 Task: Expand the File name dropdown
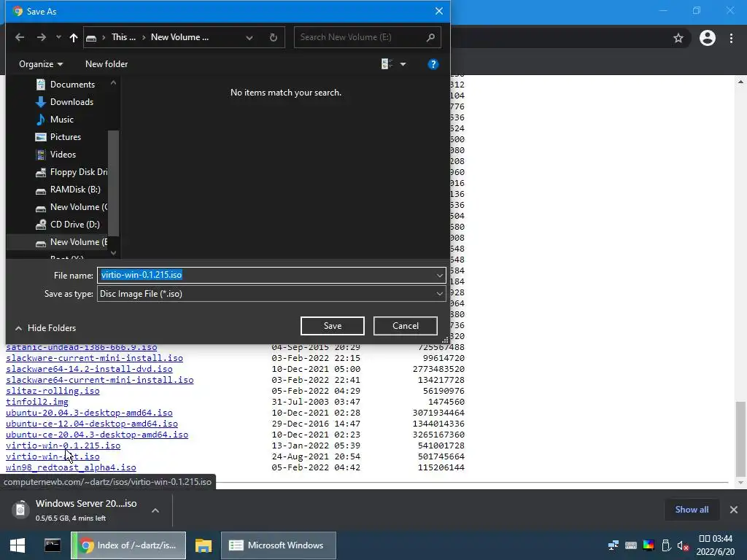pyautogui.click(x=439, y=275)
